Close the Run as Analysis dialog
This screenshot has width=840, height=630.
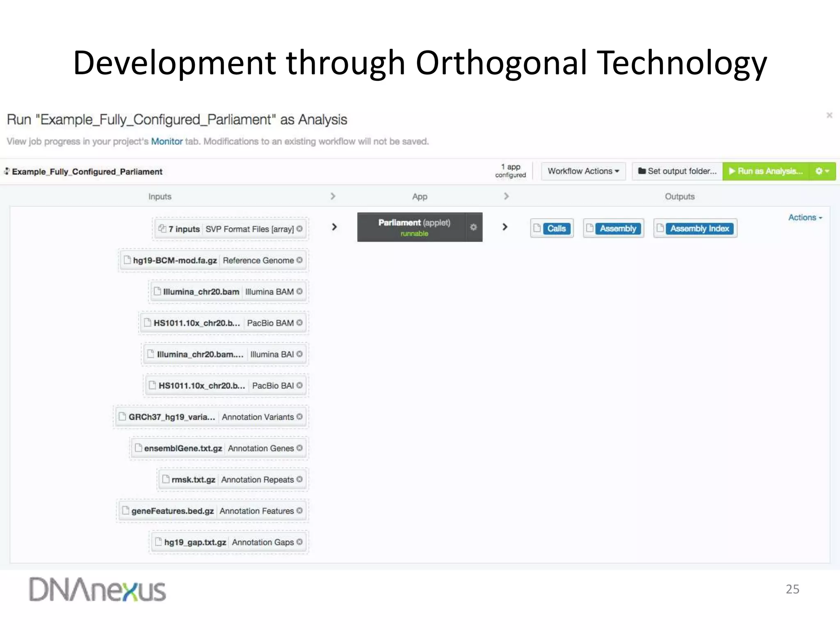(x=829, y=115)
